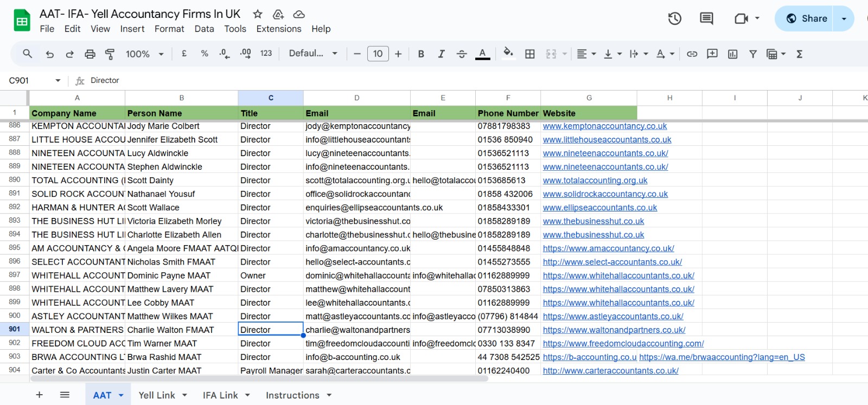868x405 pixels.
Task: Insert a link icon
Action: (x=692, y=54)
